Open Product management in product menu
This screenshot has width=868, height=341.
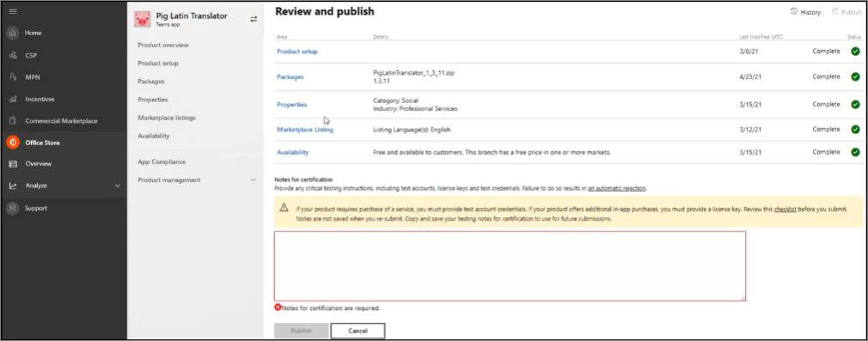point(169,180)
